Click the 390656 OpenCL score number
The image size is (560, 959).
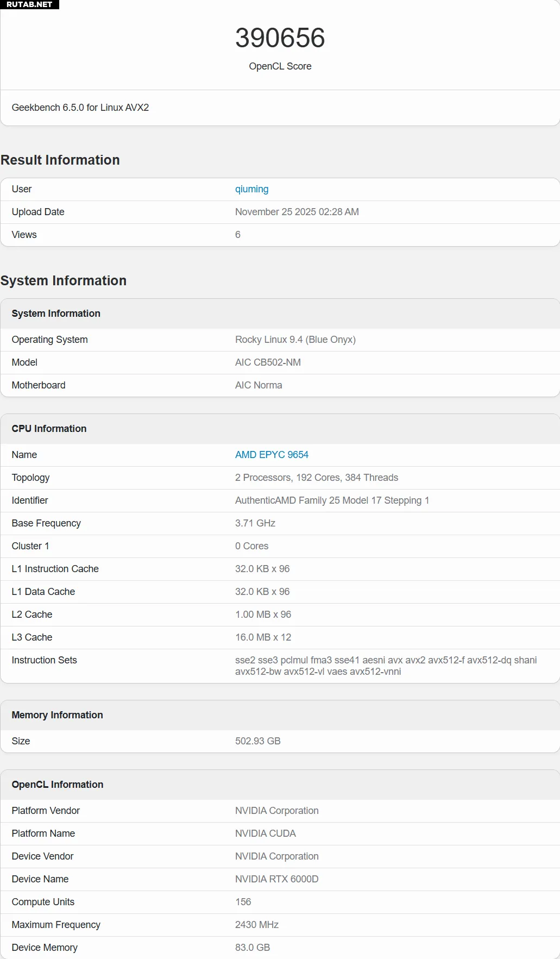pos(280,38)
